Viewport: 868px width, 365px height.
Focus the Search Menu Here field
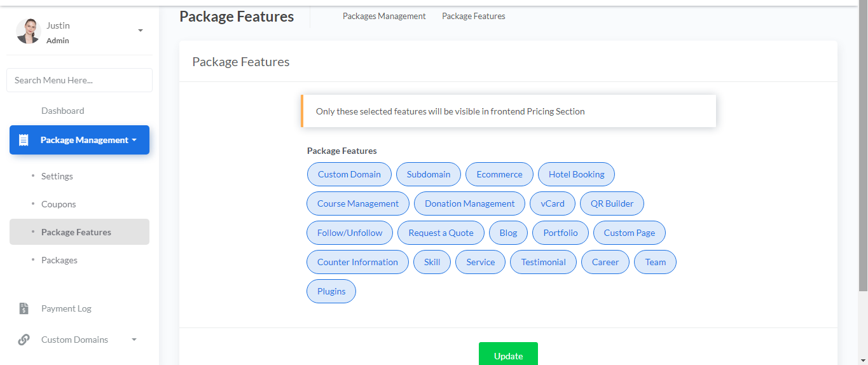point(79,80)
